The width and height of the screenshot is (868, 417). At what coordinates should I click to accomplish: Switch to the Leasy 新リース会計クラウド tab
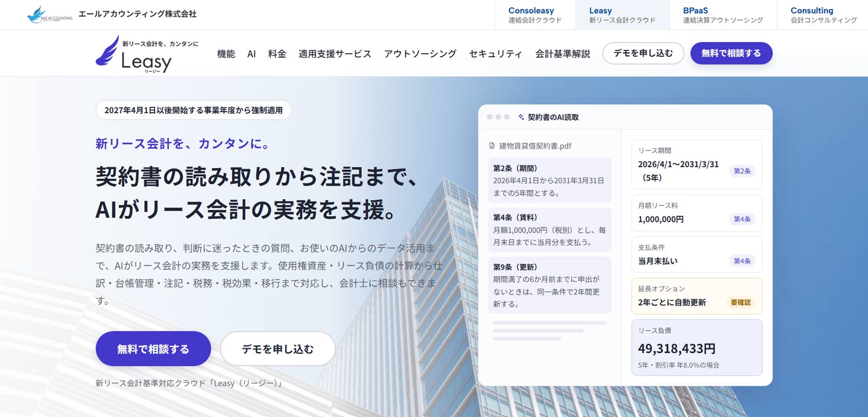pyautogui.click(x=622, y=15)
